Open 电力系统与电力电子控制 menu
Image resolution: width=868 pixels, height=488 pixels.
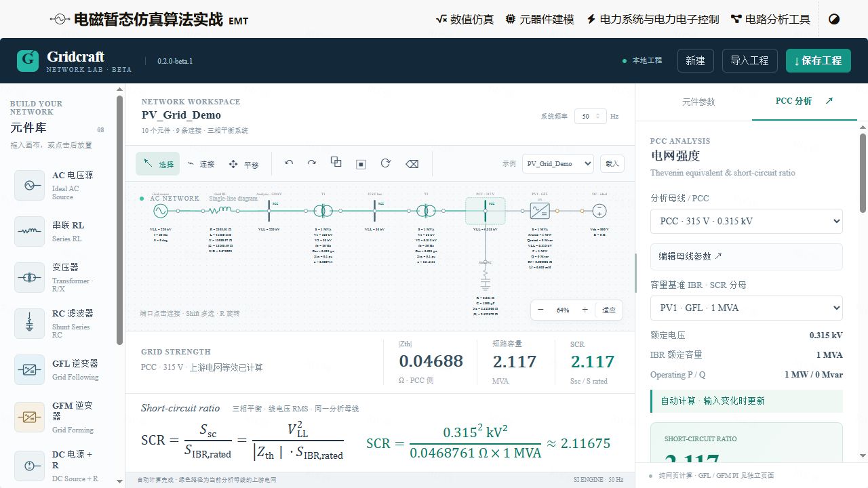(x=652, y=19)
